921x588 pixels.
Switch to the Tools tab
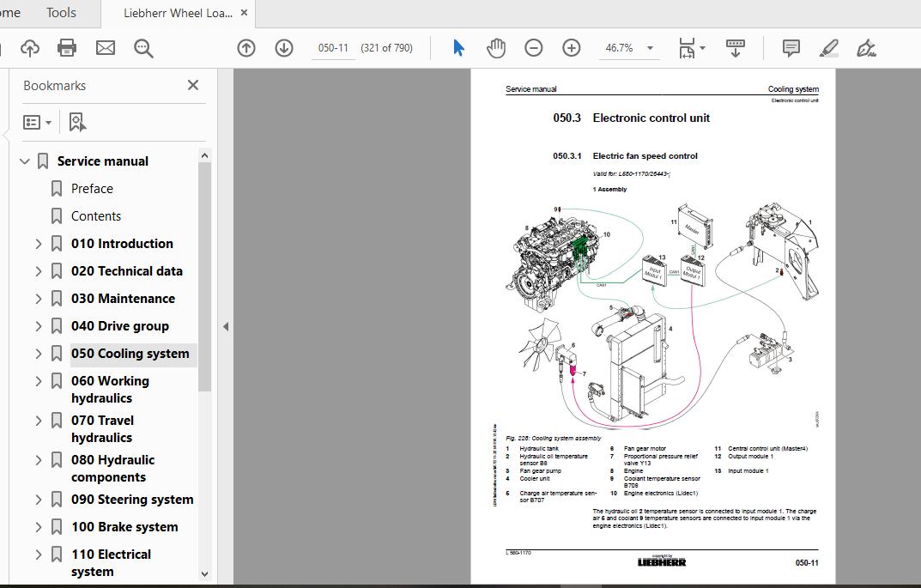pos(60,13)
